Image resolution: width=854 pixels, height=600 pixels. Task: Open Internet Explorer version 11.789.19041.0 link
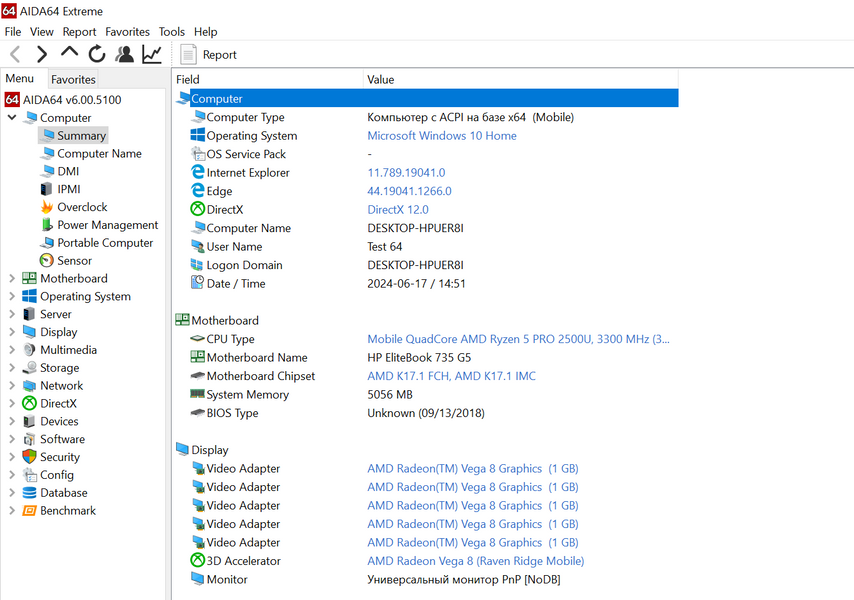(x=406, y=173)
